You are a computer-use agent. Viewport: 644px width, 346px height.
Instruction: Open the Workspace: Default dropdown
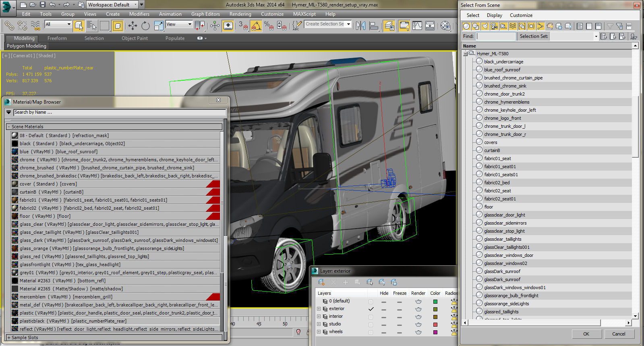(112, 5)
